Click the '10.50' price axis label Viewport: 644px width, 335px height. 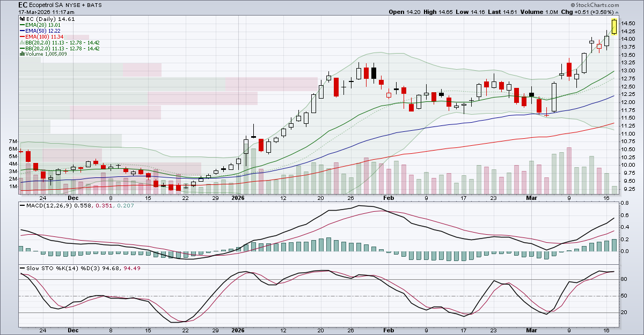coord(629,149)
